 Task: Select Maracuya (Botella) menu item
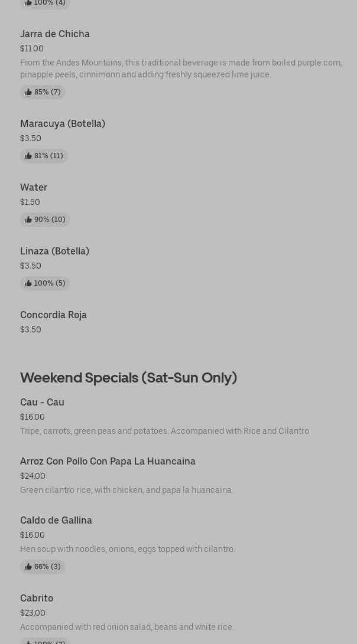(63, 124)
